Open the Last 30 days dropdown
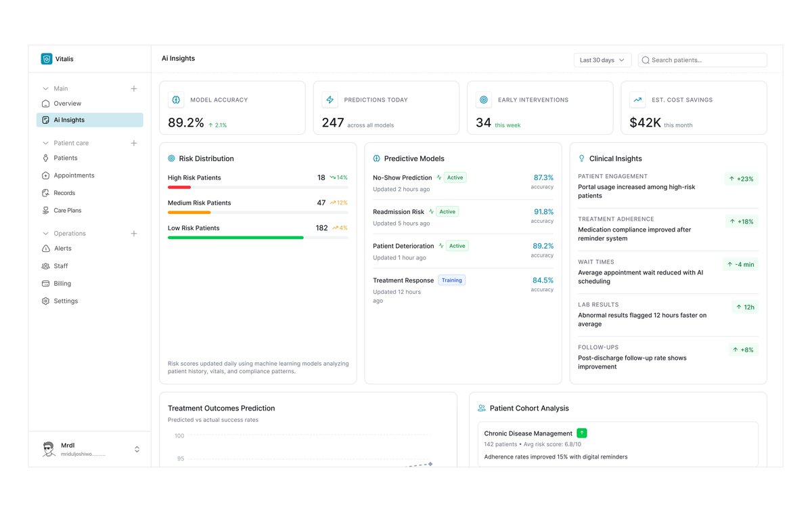The height and width of the screenshot is (512, 812). pos(603,60)
